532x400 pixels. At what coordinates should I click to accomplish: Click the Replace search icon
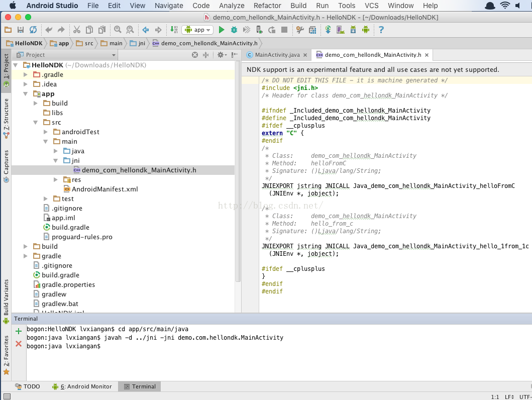click(x=130, y=30)
